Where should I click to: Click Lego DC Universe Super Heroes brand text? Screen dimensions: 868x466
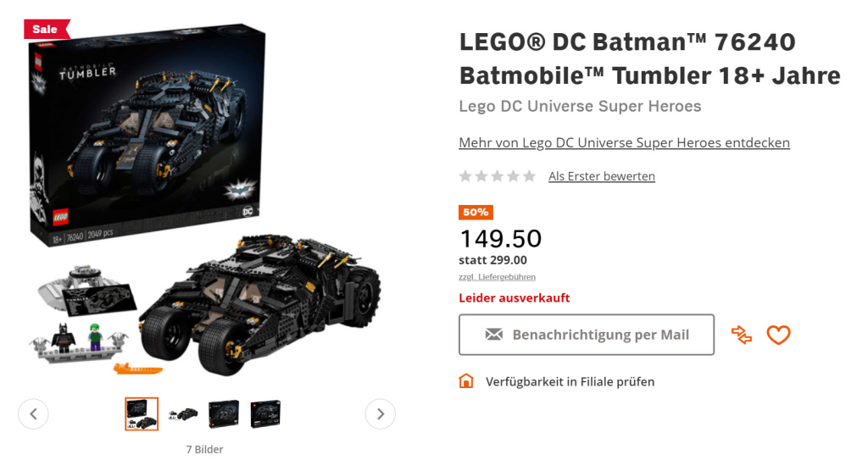click(x=580, y=106)
